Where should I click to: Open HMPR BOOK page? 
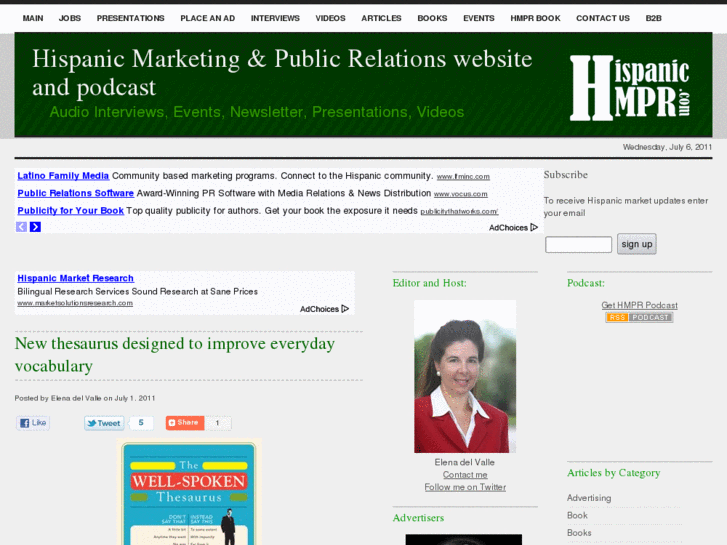click(535, 18)
